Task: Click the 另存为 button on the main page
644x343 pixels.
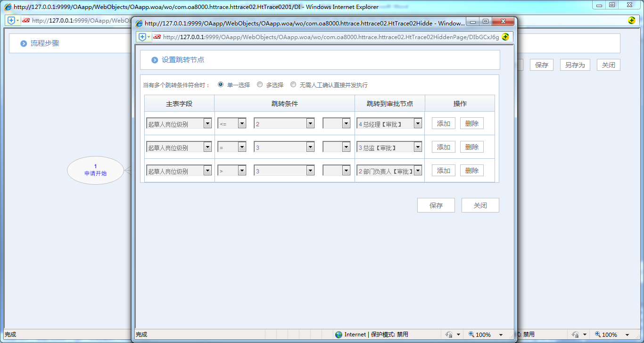Action: tap(575, 65)
